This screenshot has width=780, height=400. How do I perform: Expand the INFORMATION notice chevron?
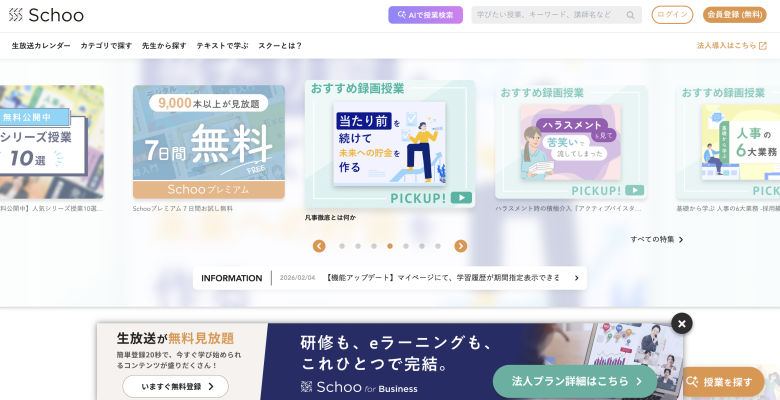click(x=577, y=278)
